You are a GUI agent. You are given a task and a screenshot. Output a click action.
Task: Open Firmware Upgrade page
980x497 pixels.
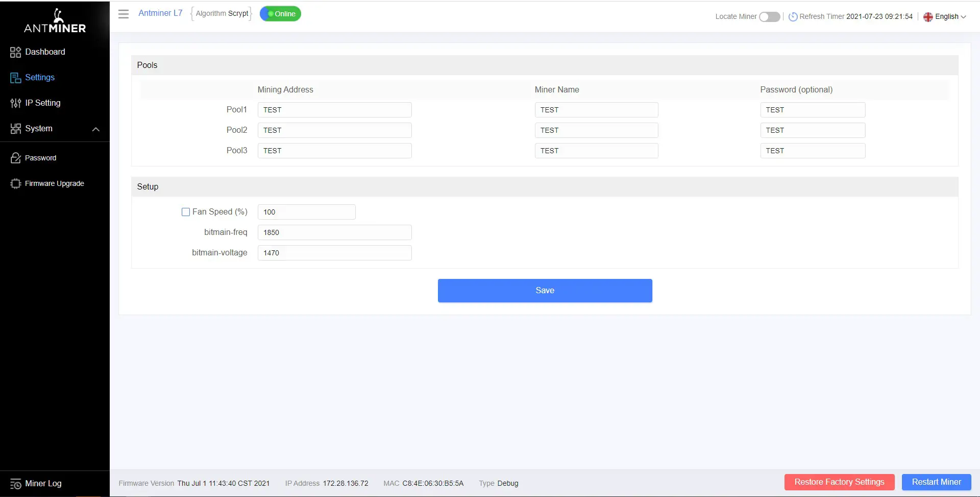55,183
